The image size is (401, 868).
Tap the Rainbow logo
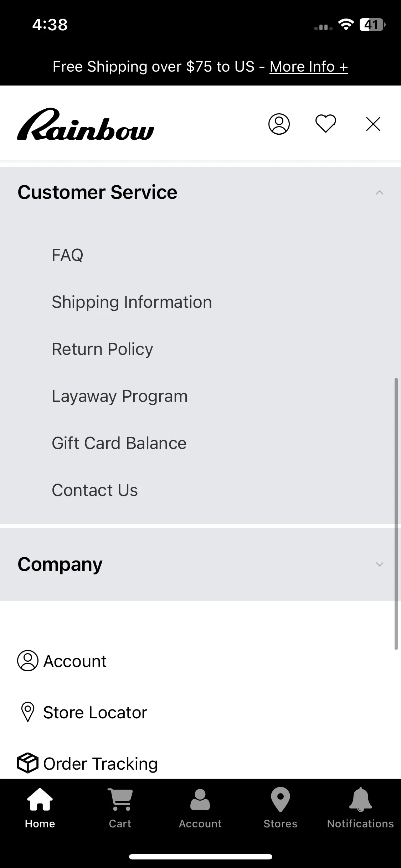pyautogui.click(x=86, y=124)
